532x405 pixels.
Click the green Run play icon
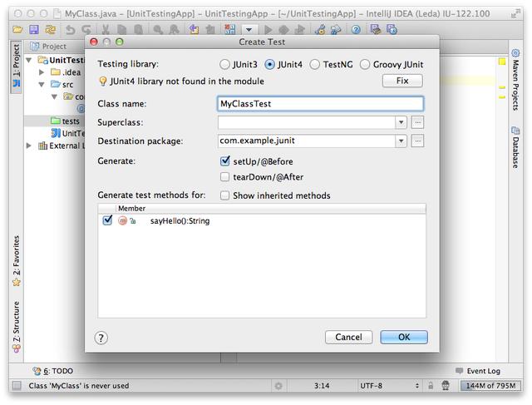click(268, 30)
